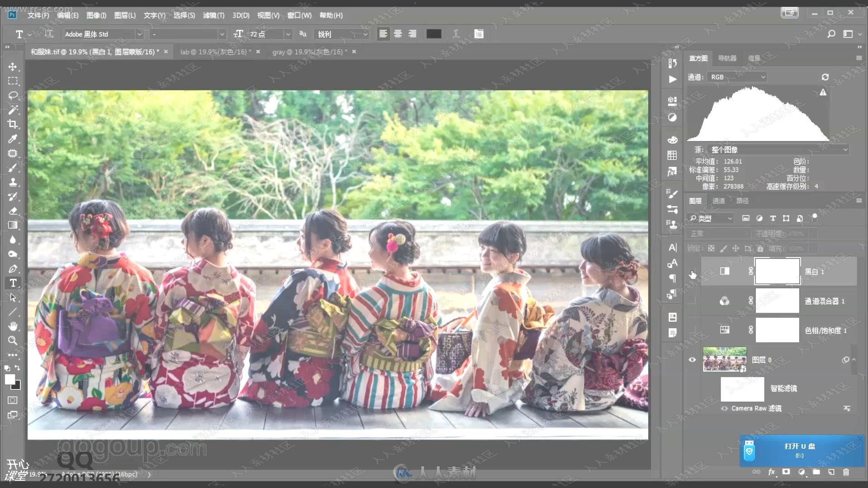
Task: Open the 滤镜(T) menu
Action: (x=213, y=15)
